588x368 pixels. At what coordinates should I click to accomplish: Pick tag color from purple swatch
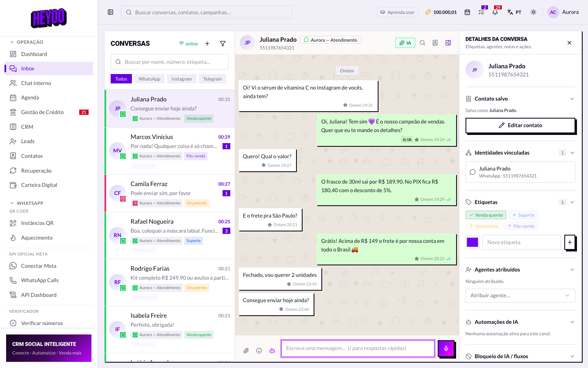click(x=472, y=242)
